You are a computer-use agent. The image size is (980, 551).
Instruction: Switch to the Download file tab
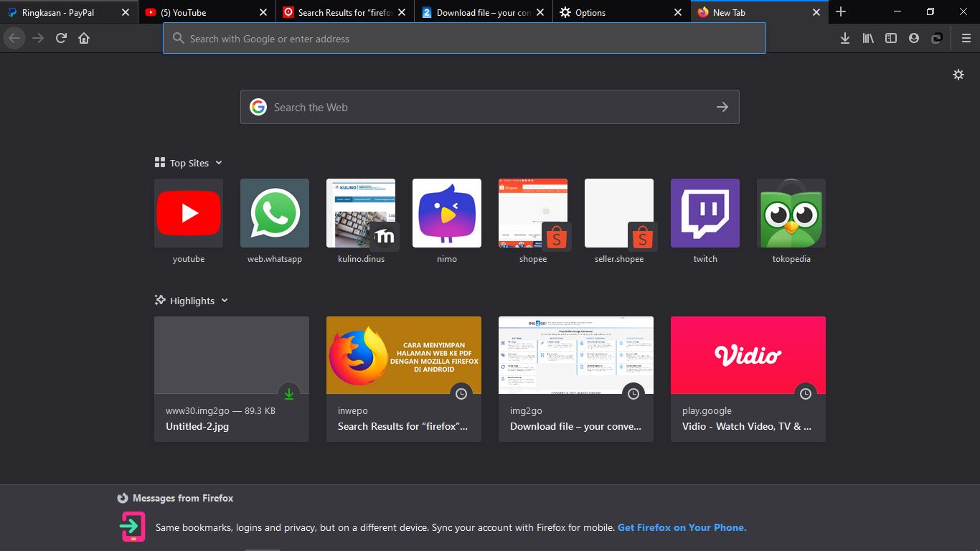(484, 12)
